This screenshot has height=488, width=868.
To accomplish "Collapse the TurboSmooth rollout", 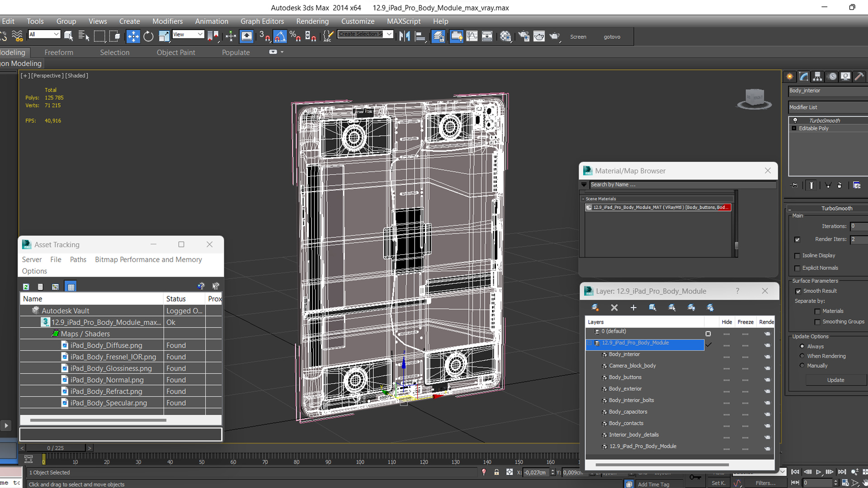I will click(790, 209).
